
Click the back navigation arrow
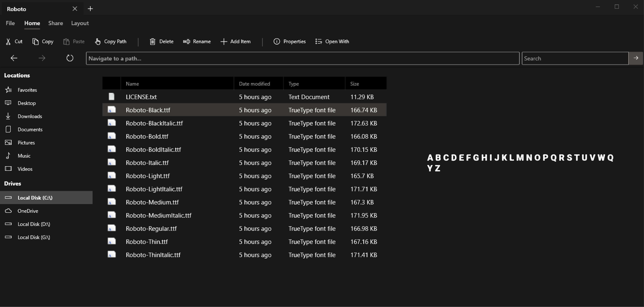(14, 58)
